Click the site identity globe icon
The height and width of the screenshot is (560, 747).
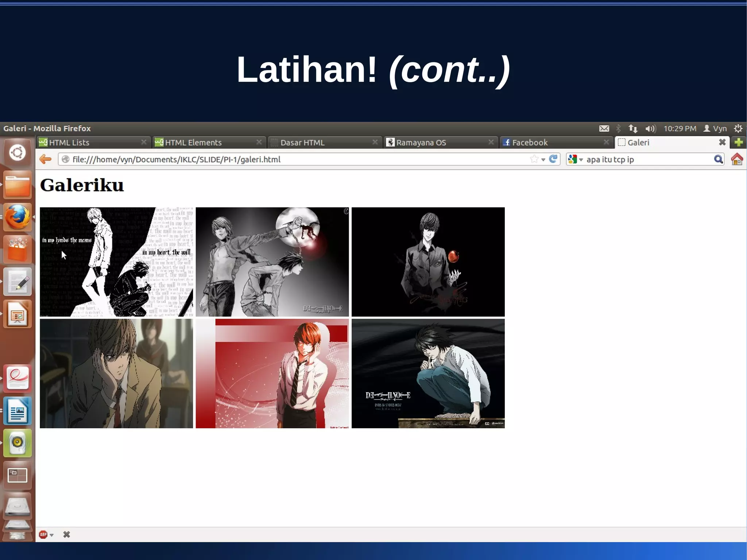pos(66,159)
